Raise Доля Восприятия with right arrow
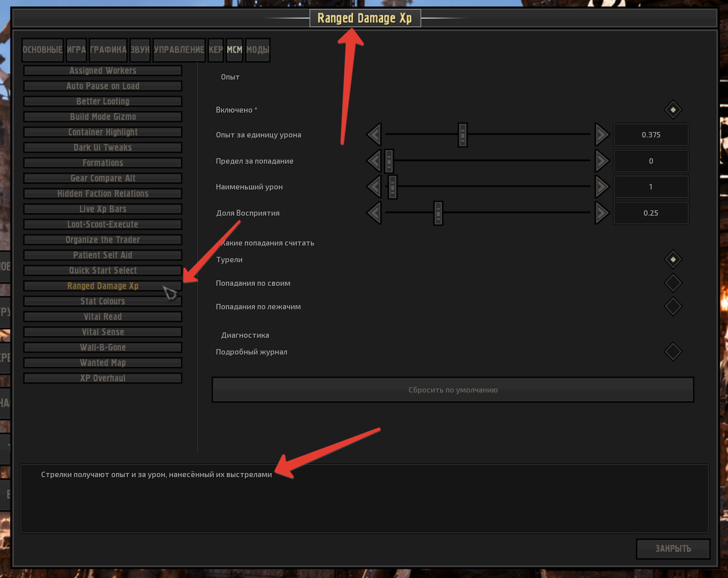The width and height of the screenshot is (728, 578). (x=602, y=213)
